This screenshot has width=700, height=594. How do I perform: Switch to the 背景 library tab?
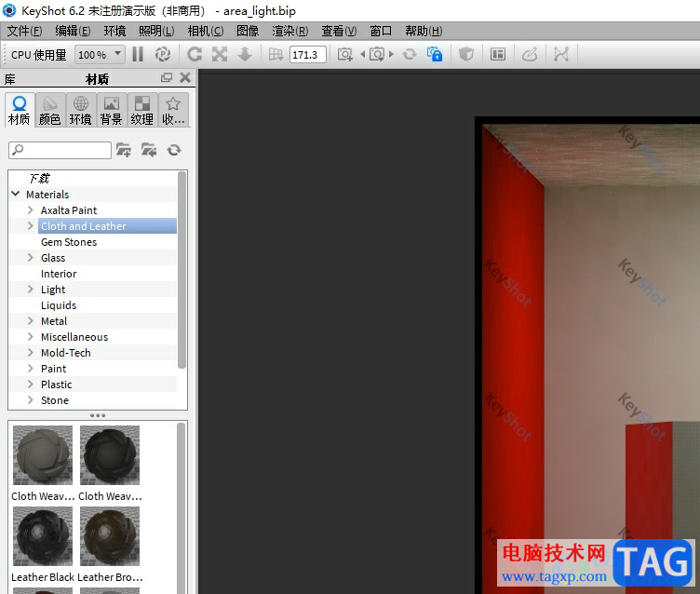tap(111, 110)
